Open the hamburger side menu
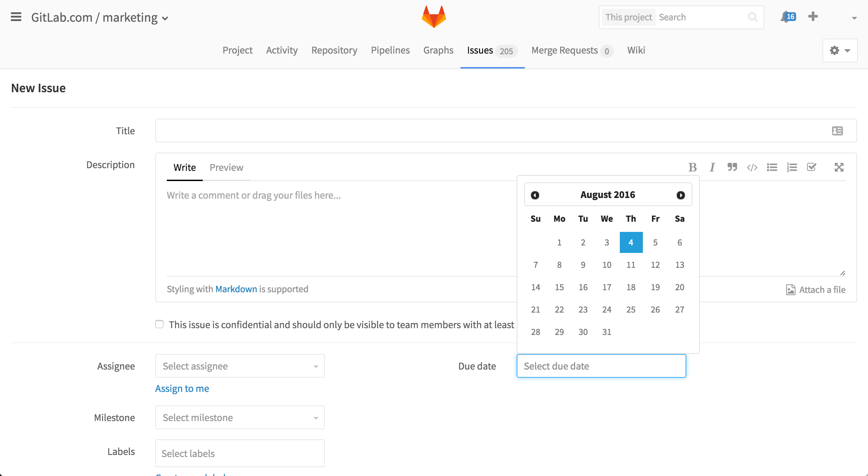This screenshot has height=476, width=868. tap(16, 17)
